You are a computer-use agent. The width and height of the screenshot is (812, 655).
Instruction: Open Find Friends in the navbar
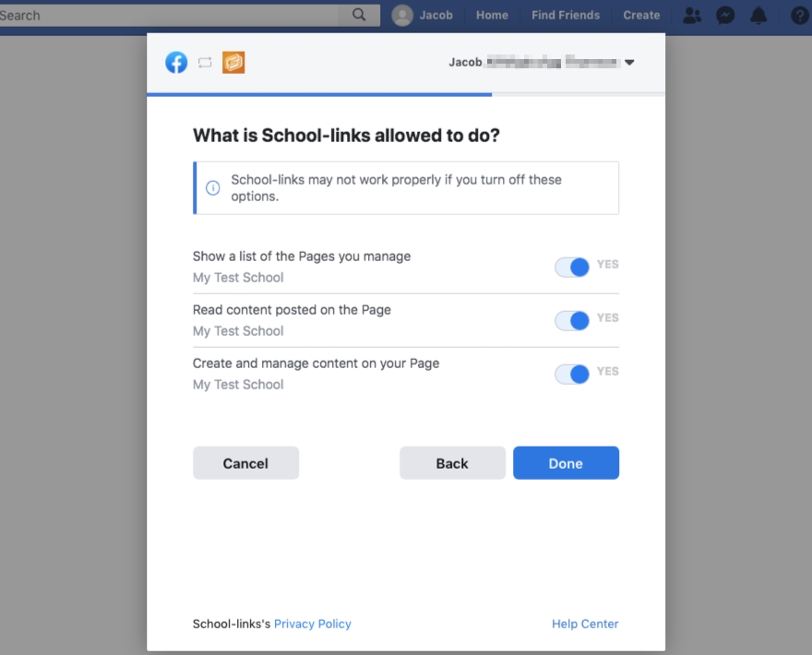566,15
